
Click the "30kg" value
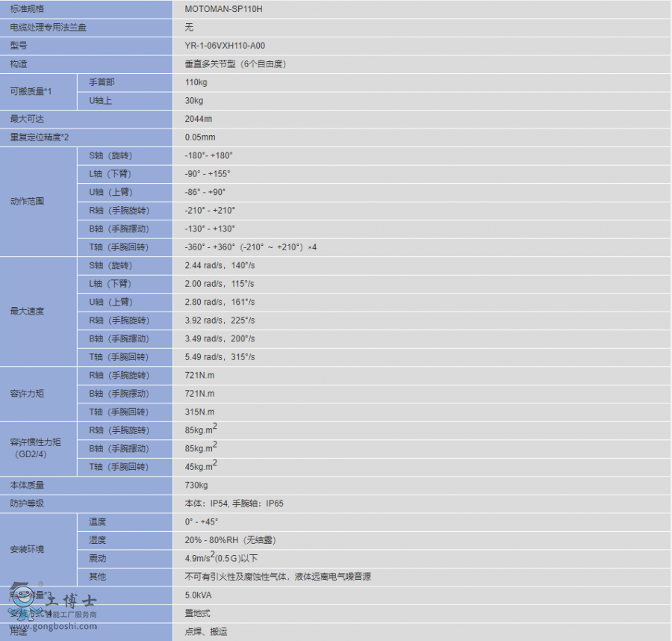coord(193,101)
